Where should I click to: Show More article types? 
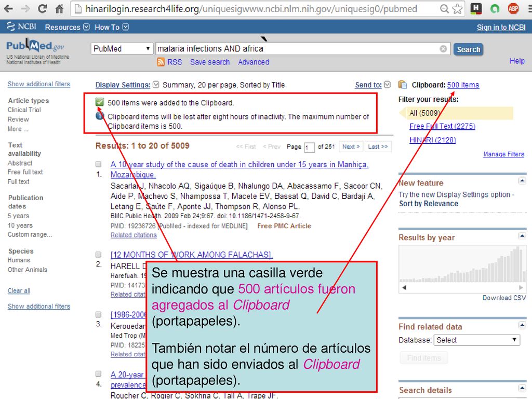[x=18, y=129]
